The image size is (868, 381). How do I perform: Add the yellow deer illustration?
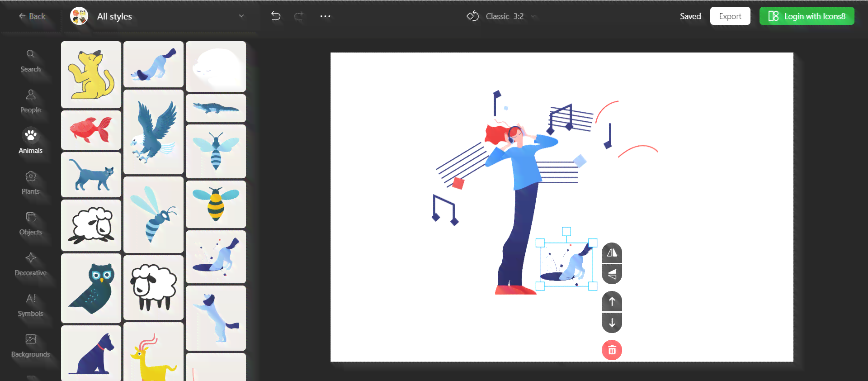coord(153,352)
